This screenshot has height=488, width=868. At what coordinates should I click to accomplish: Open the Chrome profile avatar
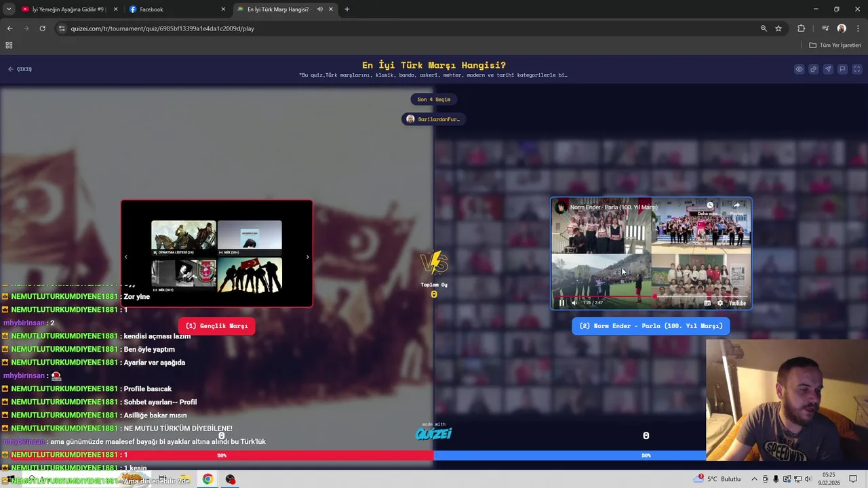tap(842, 28)
